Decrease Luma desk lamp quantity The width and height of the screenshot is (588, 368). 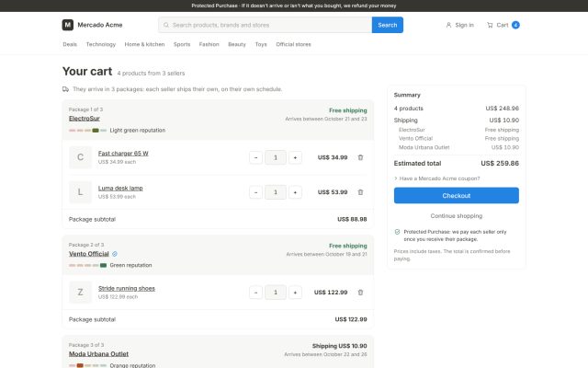(x=255, y=192)
